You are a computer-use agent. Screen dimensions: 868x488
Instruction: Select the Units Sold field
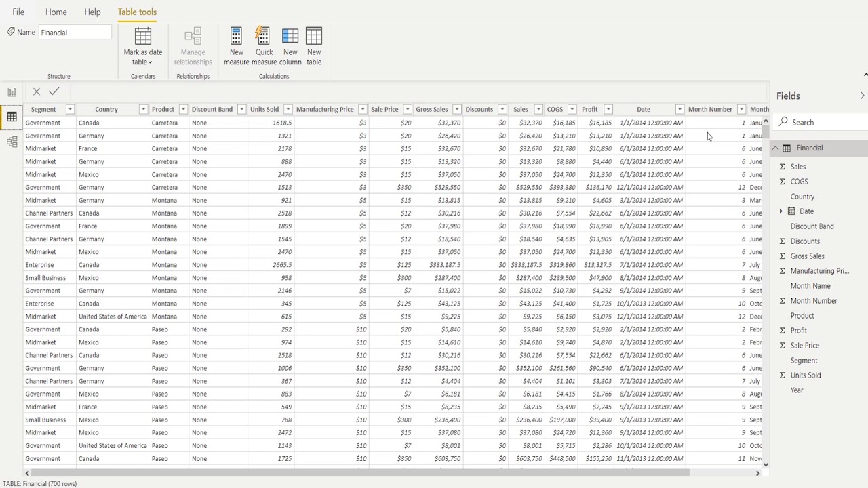click(x=805, y=375)
